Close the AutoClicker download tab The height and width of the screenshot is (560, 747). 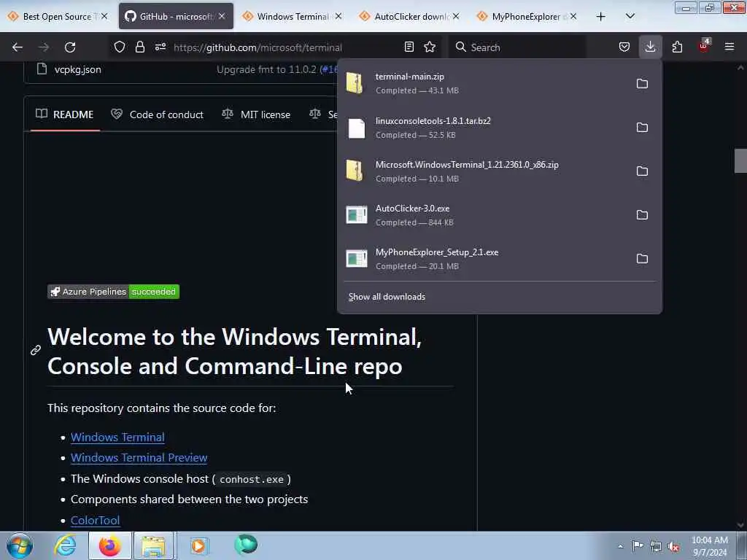click(x=456, y=16)
